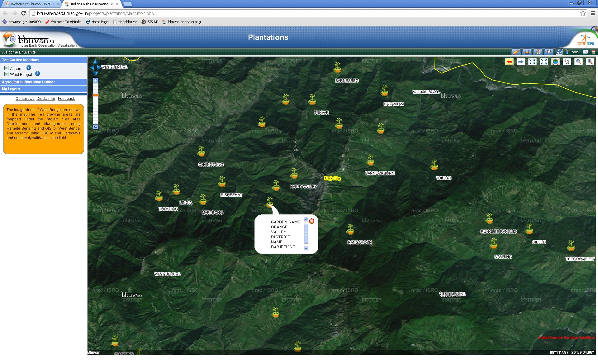Image resolution: width=598 pixels, height=364 pixels.
Task: Click the Darjeeling yellow town label
Action: coord(332,178)
